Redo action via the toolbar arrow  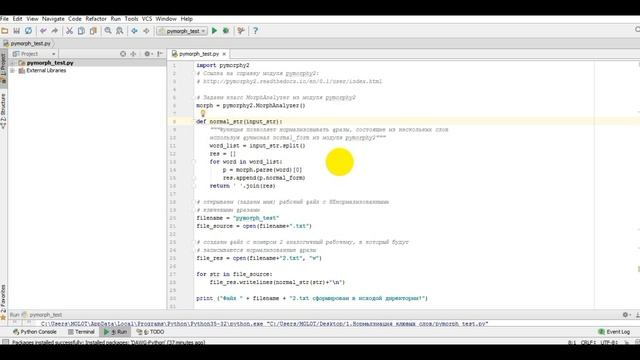click(54, 31)
